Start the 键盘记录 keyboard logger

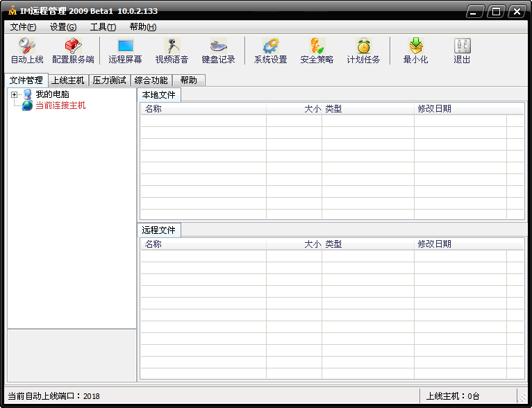point(218,51)
